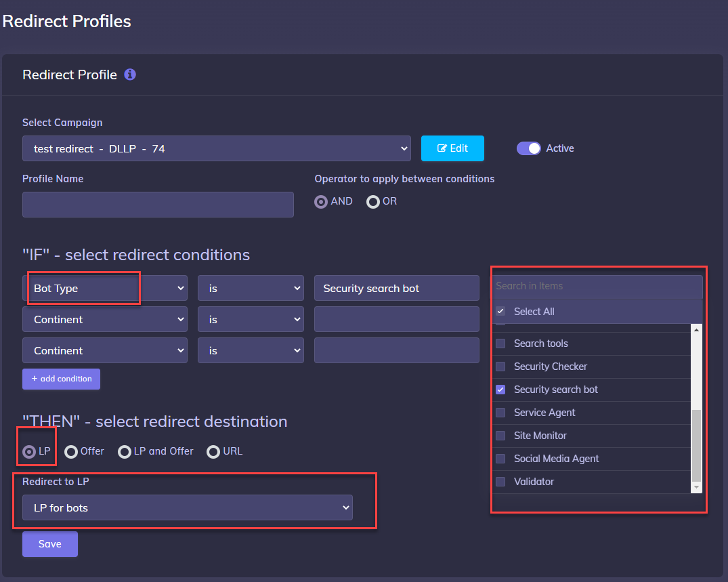Check the Validator checkbox
Image resolution: width=728 pixels, height=582 pixels.
(499, 482)
